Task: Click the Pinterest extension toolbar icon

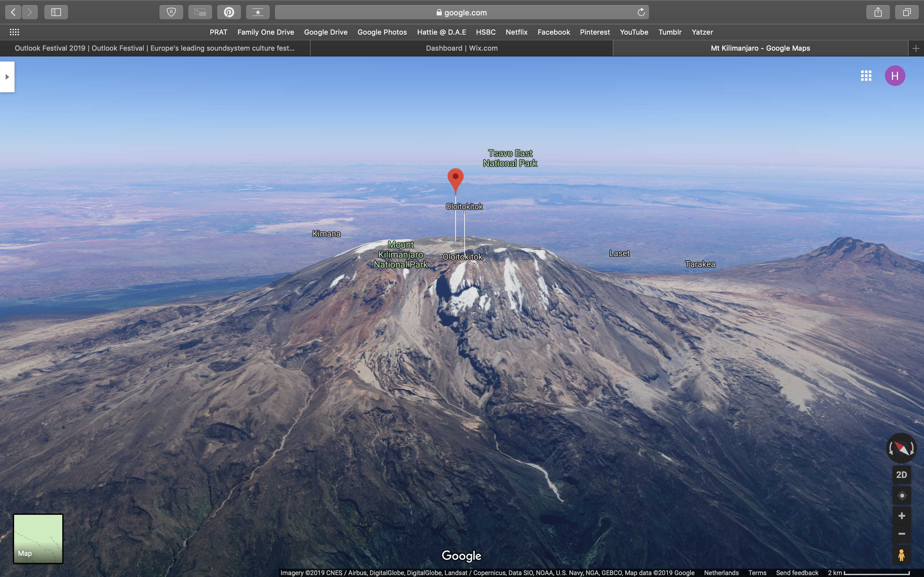Action: click(x=229, y=12)
